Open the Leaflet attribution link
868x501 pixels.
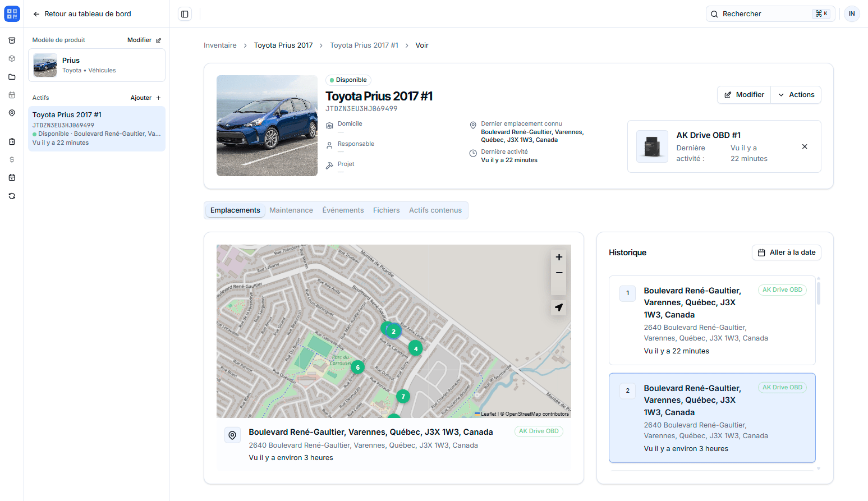click(x=485, y=414)
